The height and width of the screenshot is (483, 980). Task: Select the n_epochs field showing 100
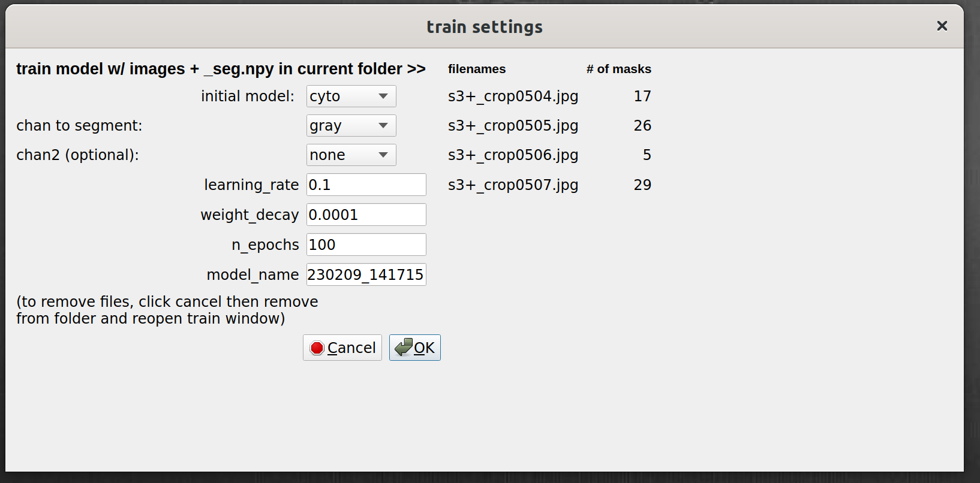366,244
